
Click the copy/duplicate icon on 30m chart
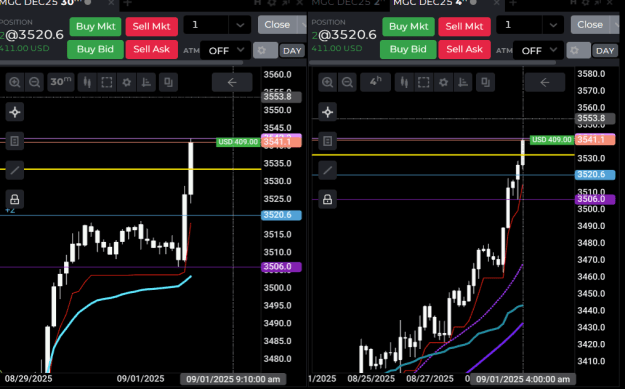(168, 83)
